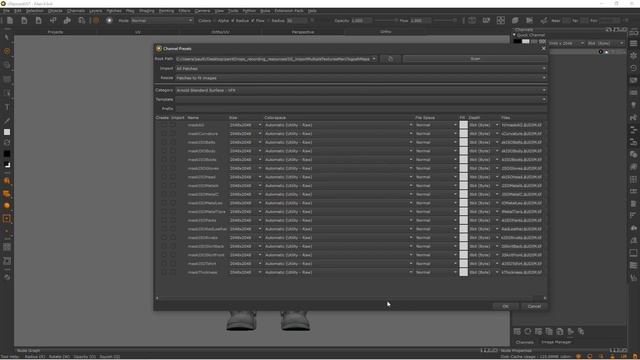Image resolution: width=640 pixels, height=360 pixels.
Task: Open the Python menu
Action: coord(249,11)
